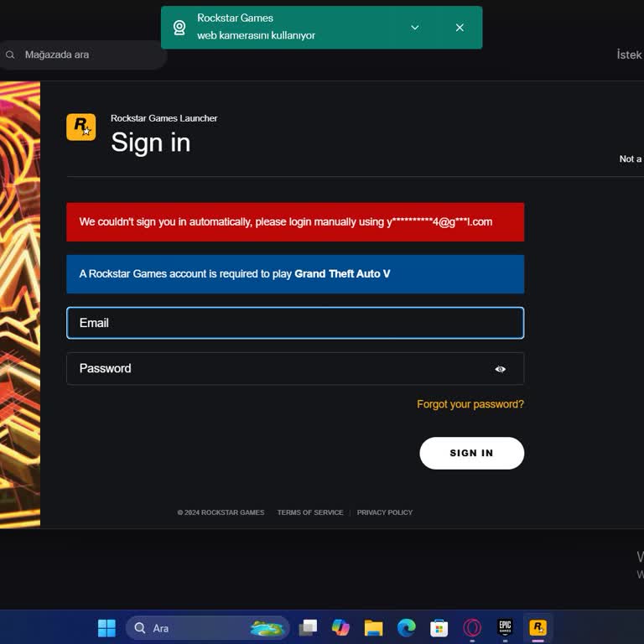
Task: Open the Windows Start menu
Action: tap(106, 628)
